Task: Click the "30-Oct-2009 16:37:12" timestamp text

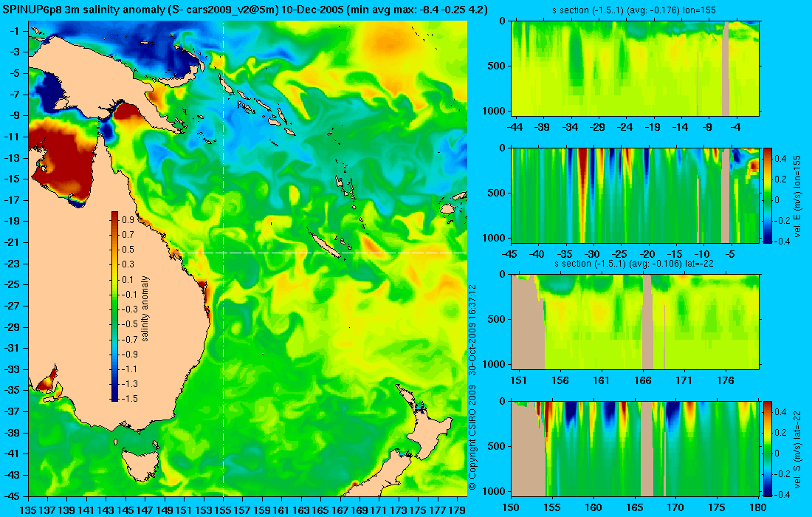Action: pos(472,329)
